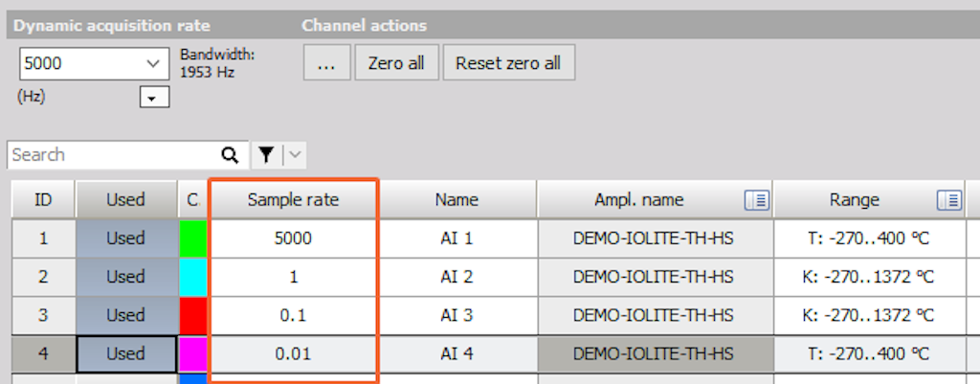Image resolution: width=980 pixels, height=384 pixels.
Task: Toggle Used state for channel 4
Action: pyautogui.click(x=125, y=354)
